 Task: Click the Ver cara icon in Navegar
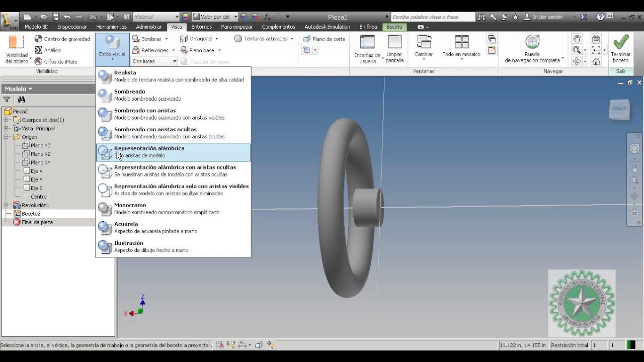596,39
